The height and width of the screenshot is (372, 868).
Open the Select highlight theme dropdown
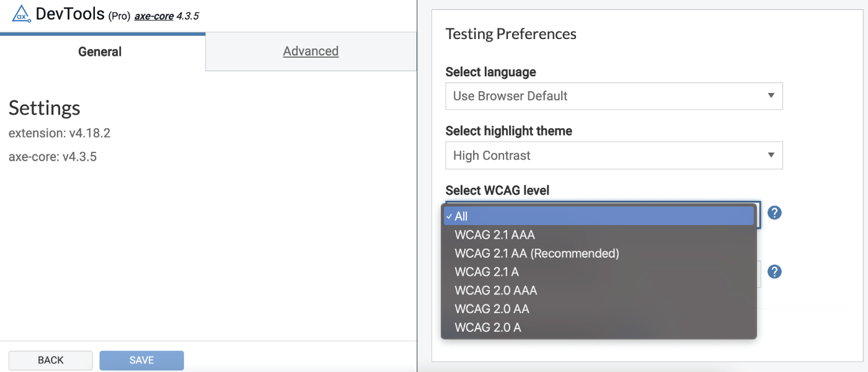pyautogui.click(x=614, y=155)
